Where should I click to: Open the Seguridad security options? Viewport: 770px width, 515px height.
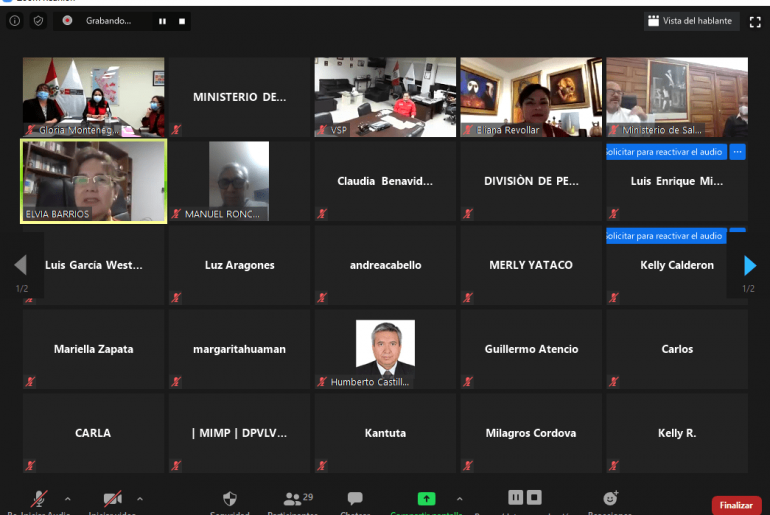coord(230,499)
